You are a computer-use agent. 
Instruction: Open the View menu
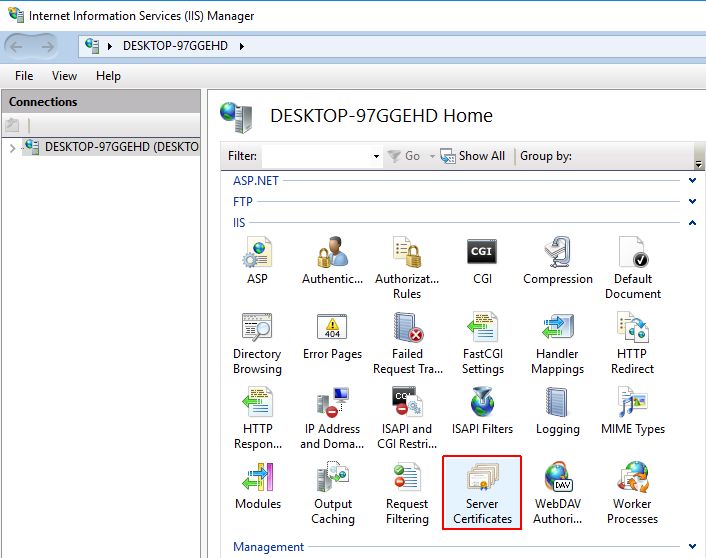pyautogui.click(x=64, y=76)
